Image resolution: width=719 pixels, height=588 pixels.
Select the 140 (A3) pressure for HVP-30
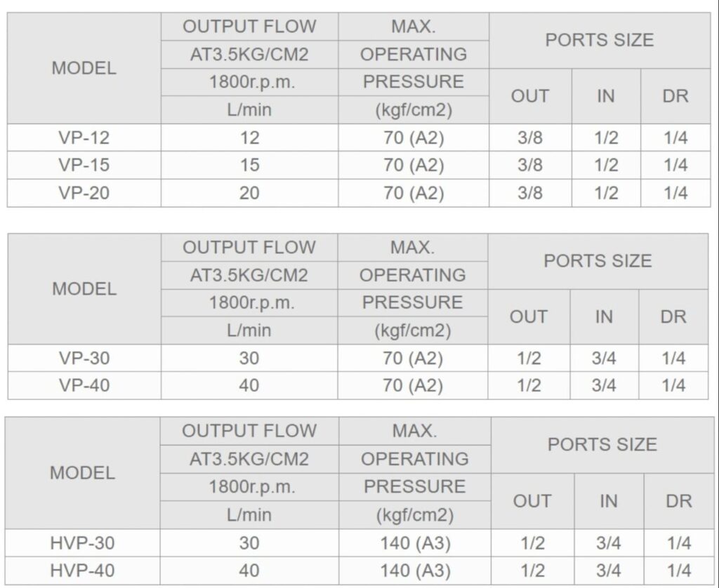[415, 543]
